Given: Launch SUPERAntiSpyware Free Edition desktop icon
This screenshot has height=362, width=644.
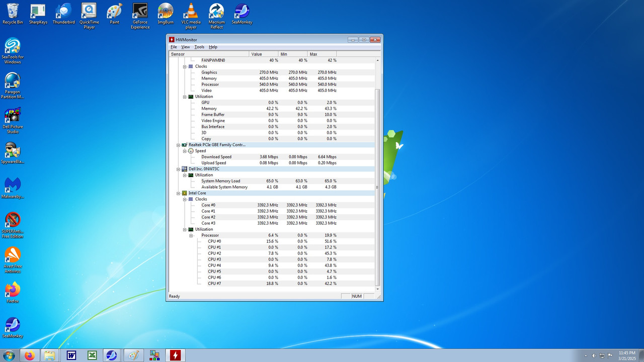Looking at the screenshot, I should coord(13,225).
